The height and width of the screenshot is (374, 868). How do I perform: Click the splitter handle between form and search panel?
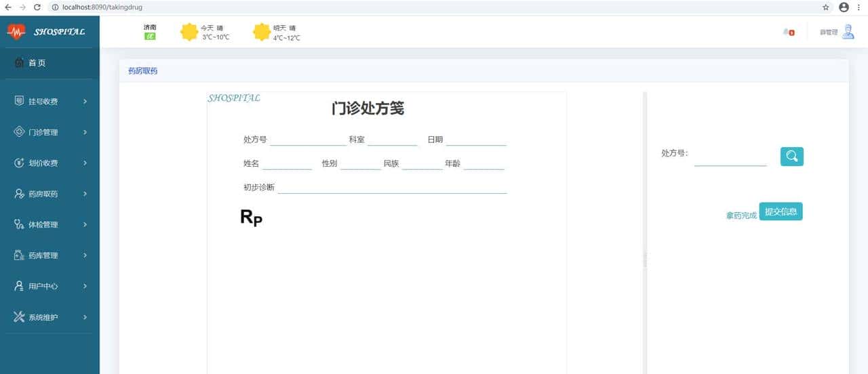click(x=645, y=260)
